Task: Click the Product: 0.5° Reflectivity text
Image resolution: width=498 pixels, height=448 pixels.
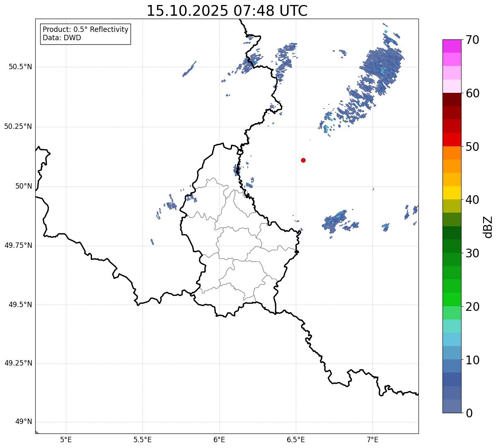Action: point(86,29)
